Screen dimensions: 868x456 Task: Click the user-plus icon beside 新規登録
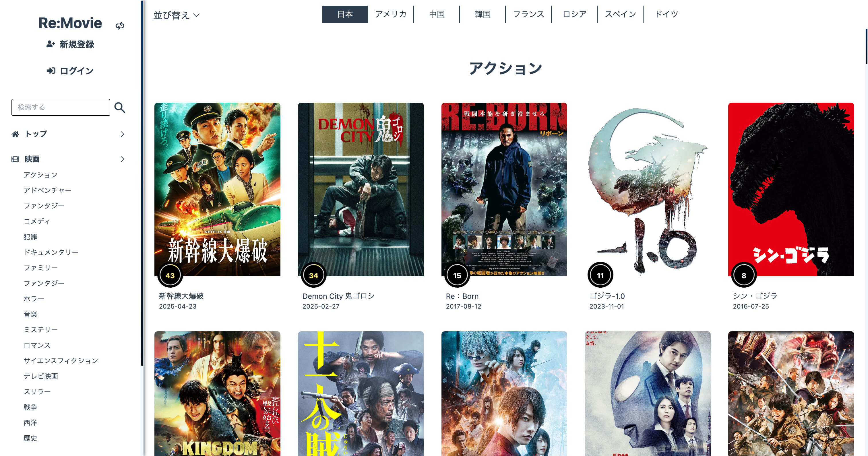(51, 44)
